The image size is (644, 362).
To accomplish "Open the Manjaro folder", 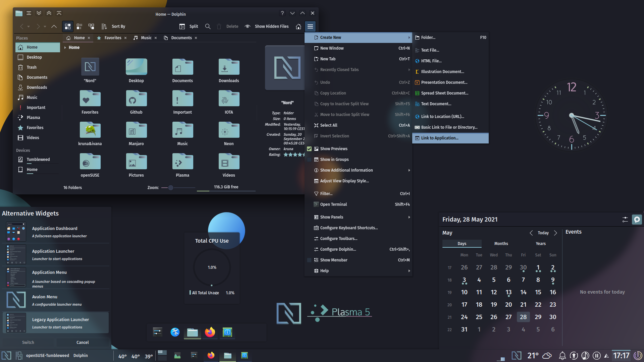I will point(136,134).
